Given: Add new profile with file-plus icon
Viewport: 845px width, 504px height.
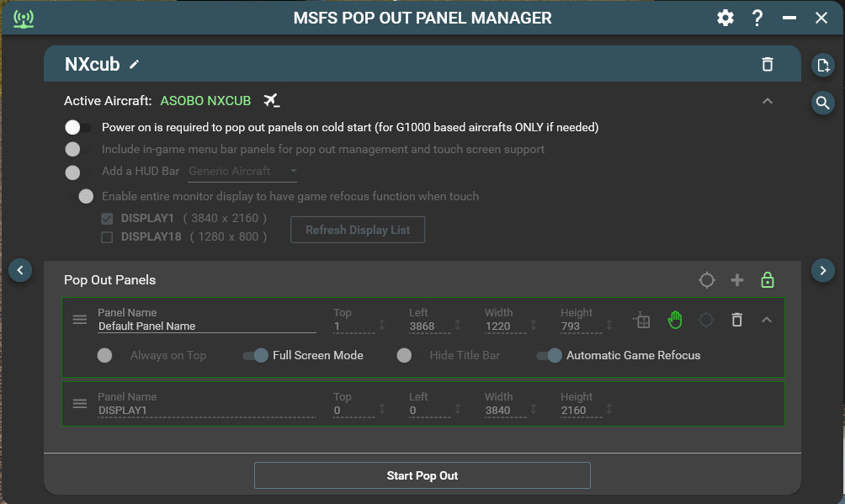Looking at the screenshot, I should click(822, 66).
